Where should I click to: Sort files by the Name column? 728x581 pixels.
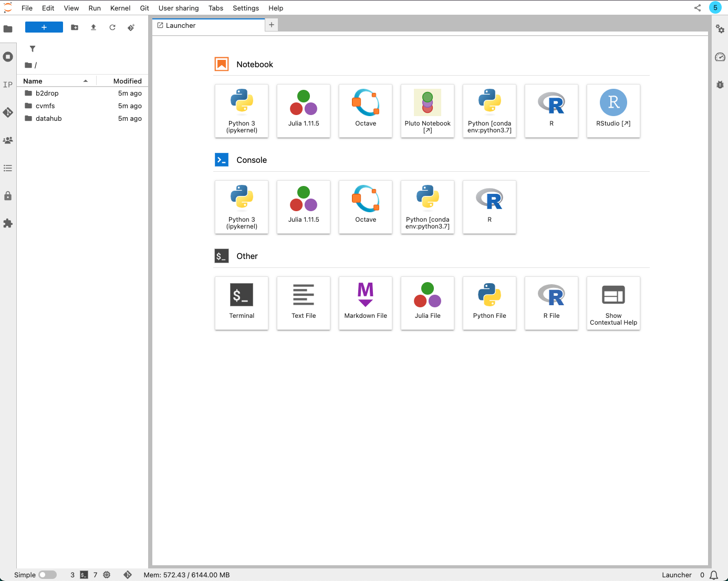56,81
